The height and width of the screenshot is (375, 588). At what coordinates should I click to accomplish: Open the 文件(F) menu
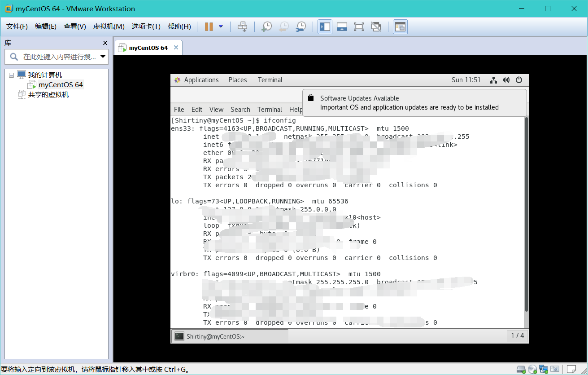coord(17,26)
